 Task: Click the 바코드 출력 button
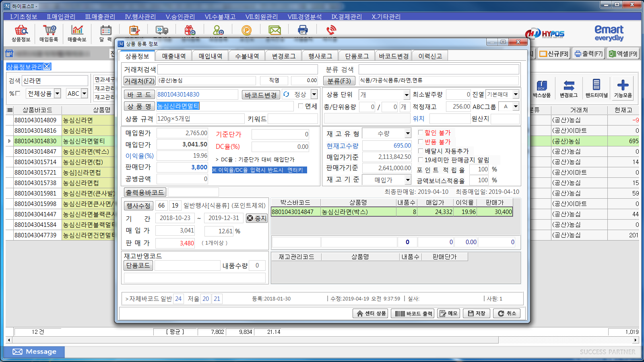coord(413,313)
